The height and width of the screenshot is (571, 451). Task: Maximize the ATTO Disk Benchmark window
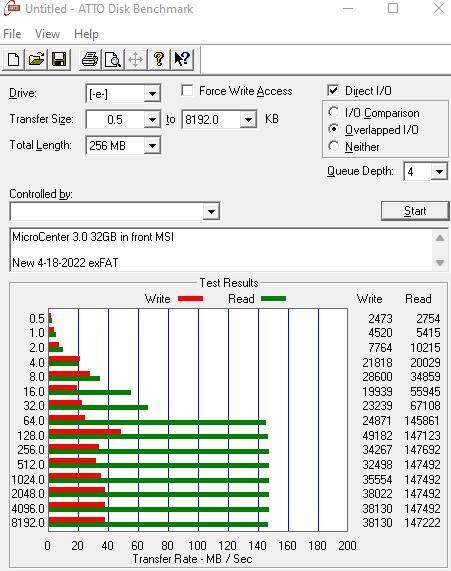393,8
